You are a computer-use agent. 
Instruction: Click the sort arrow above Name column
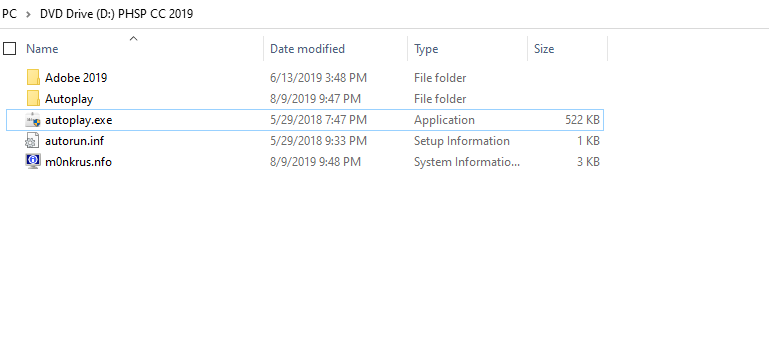coord(133,38)
